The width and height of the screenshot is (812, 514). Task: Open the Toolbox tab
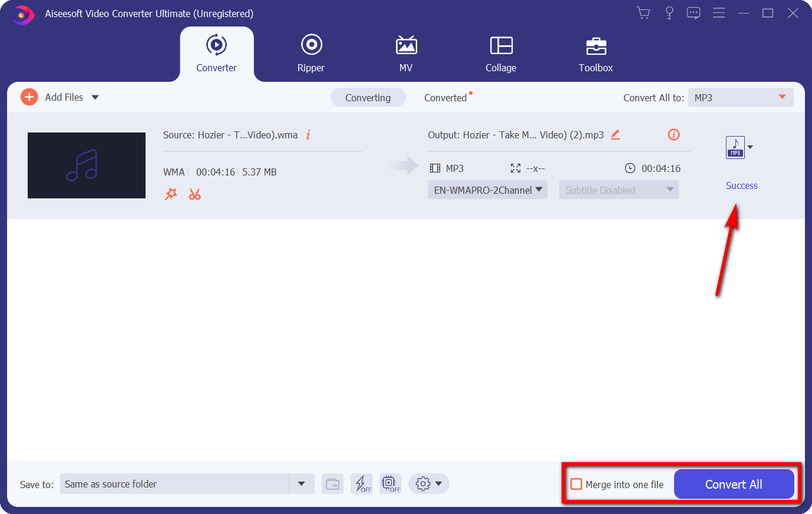click(x=596, y=54)
